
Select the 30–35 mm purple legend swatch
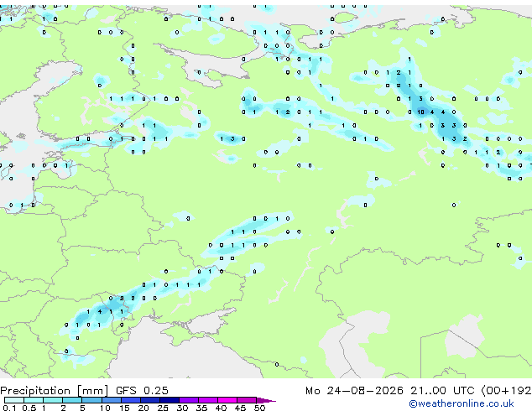[189, 400]
